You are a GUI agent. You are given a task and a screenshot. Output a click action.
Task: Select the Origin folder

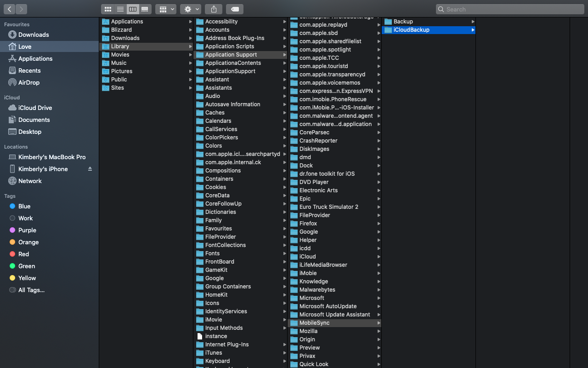[x=335, y=339]
